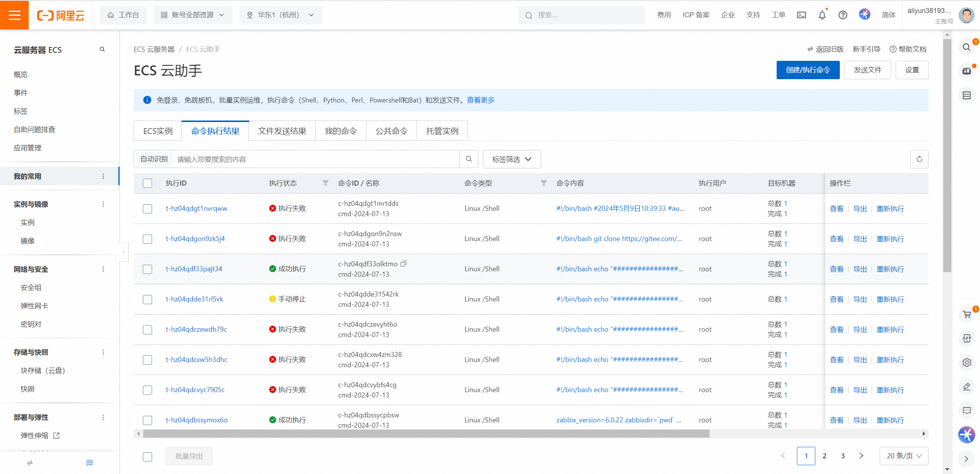Expand options for 实例与镜像 section
The height and width of the screenshot is (474, 980).
(103, 204)
